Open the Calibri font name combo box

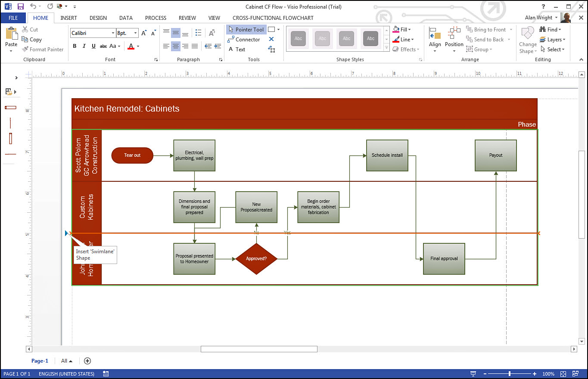pos(93,33)
